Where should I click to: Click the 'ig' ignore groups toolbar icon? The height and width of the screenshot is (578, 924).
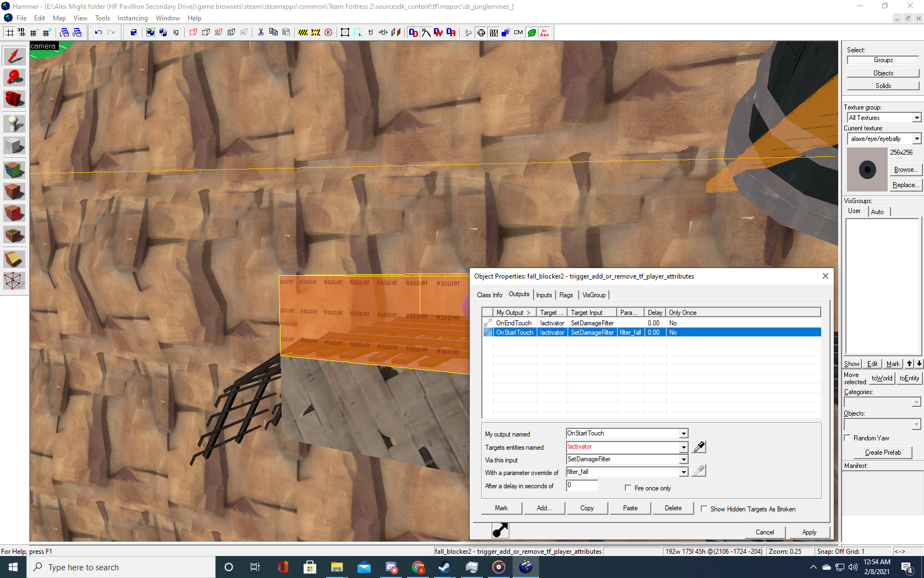[x=176, y=32]
